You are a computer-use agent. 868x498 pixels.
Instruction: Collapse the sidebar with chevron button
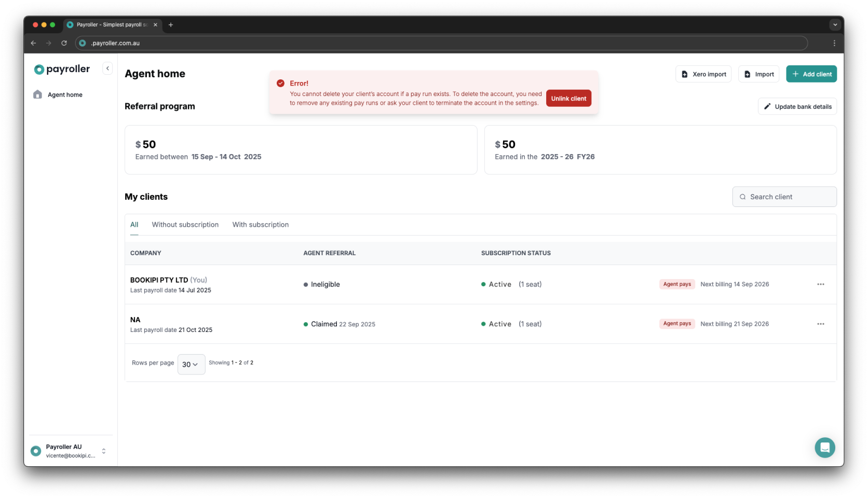pos(107,68)
